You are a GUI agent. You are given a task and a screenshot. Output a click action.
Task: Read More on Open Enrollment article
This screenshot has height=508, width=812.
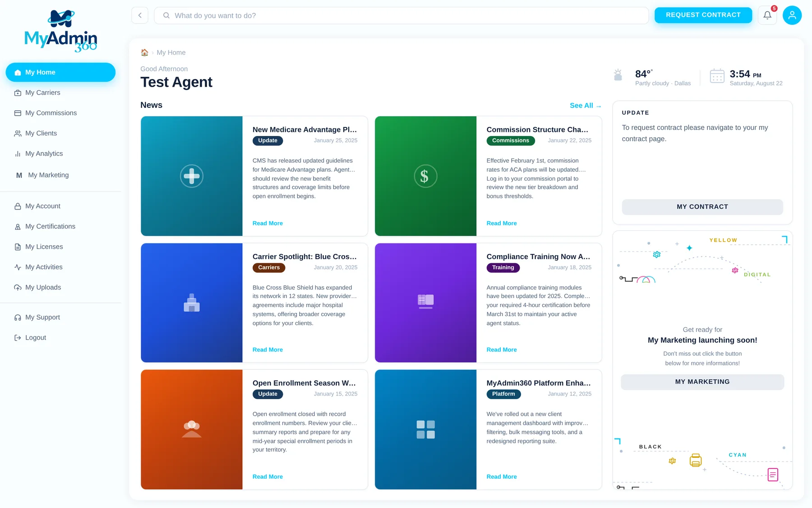pos(268,476)
